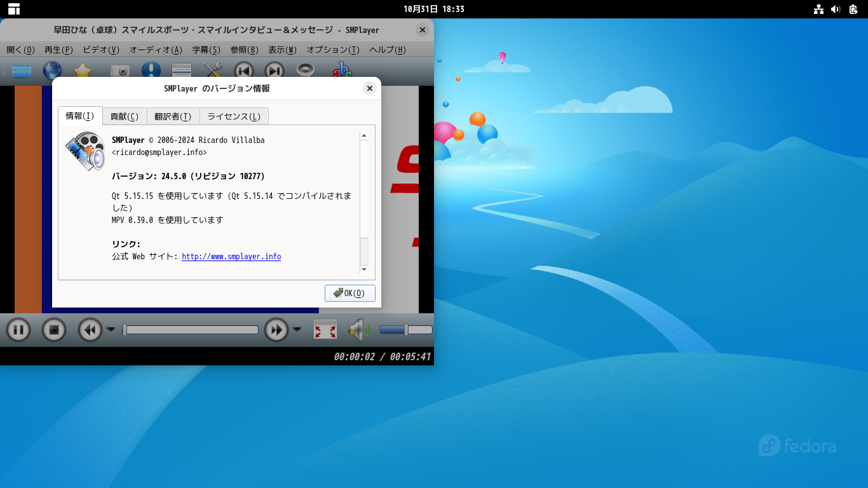Stop the video with the stop button
This screenshot has width=868, height=488.
[x=54, y=330]
